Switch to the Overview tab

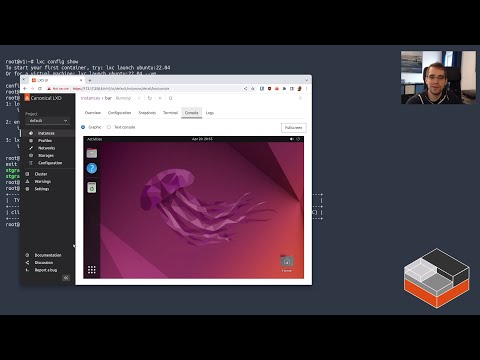93,113
